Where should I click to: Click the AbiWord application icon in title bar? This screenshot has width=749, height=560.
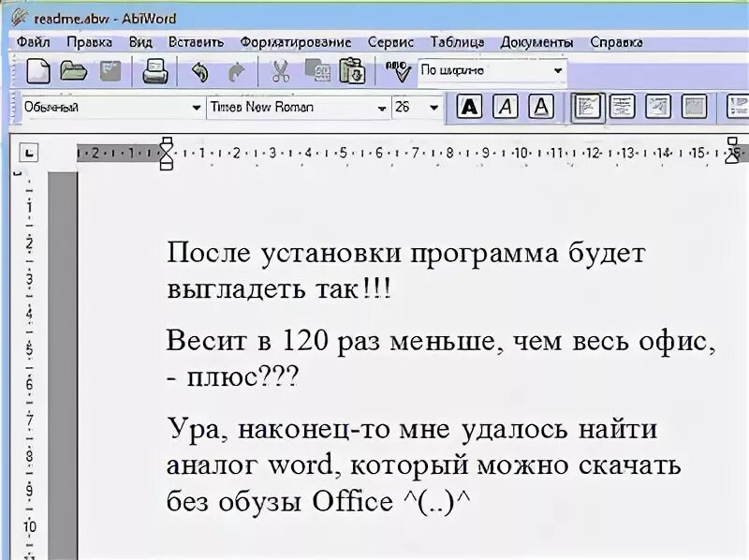[x=19, y=18]
